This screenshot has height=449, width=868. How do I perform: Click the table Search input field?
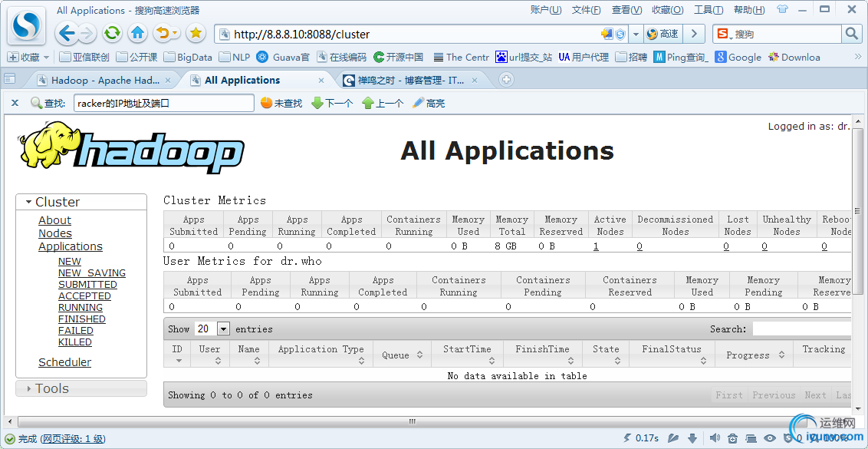pos(801,328)
